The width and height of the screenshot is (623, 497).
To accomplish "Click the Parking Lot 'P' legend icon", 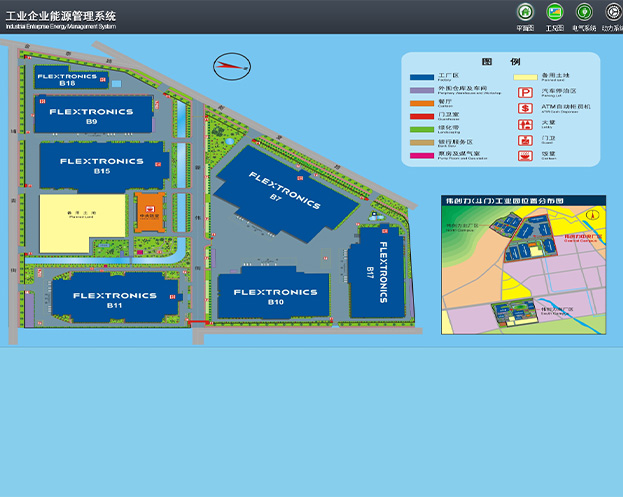I will (524, 91).
